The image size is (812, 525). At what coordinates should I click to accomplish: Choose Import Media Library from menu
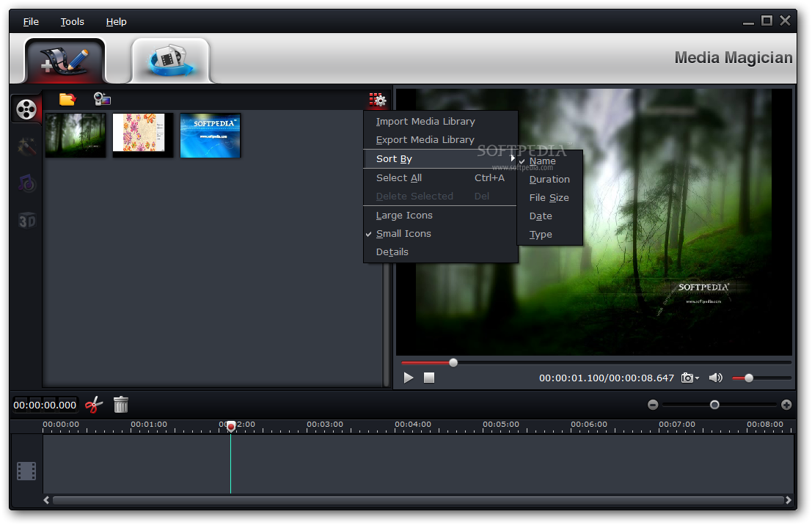point(440,122)
